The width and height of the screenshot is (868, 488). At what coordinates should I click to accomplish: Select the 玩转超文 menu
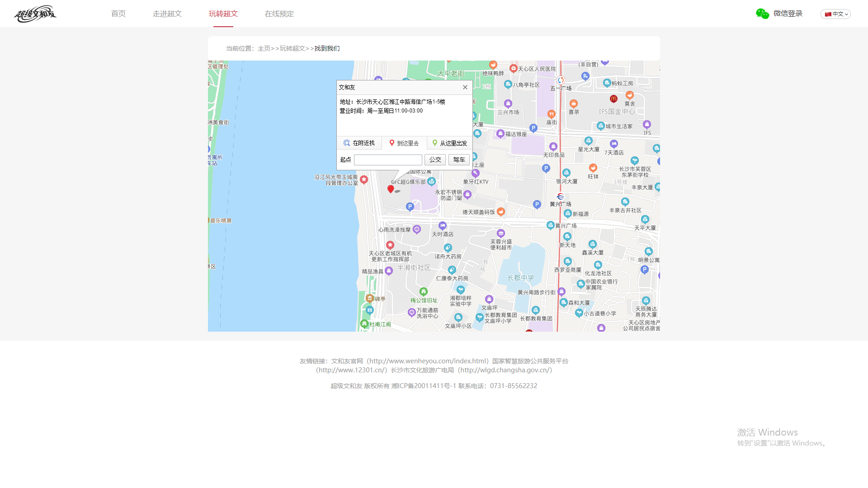click(x=223, y=14)
